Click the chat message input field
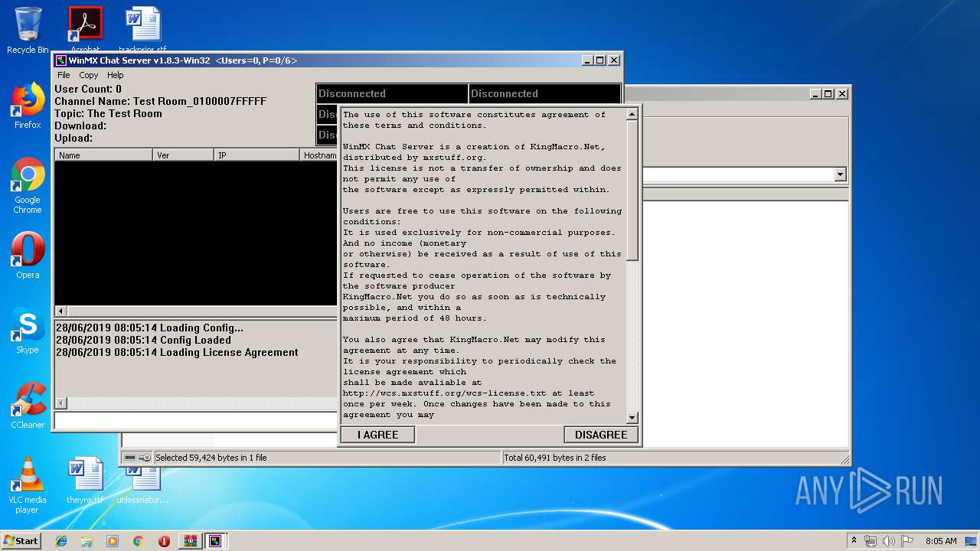 [x=196, y=420]
